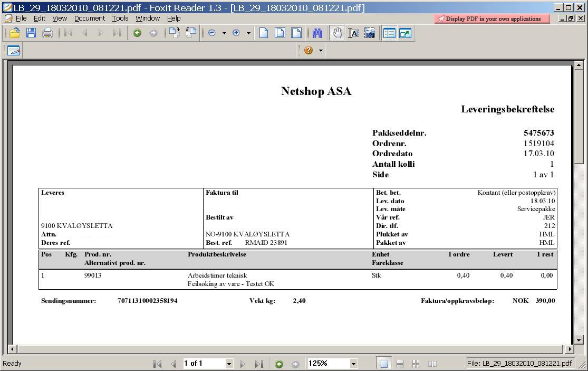Image resolution: width=588 pixels, height=371 pixels.
Task: Go to first page in status bar
Action: [158, 364]
